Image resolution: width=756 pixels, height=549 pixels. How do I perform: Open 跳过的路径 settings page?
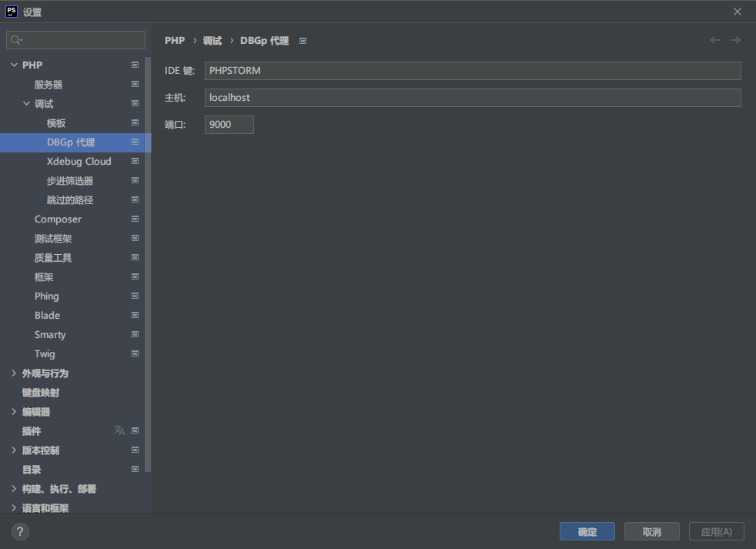70,200
